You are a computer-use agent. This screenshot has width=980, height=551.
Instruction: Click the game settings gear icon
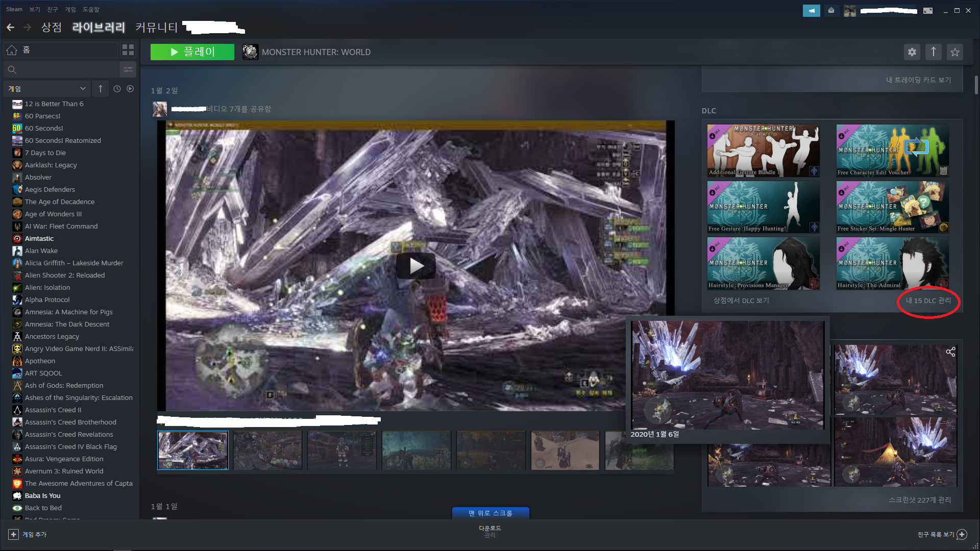912,52
